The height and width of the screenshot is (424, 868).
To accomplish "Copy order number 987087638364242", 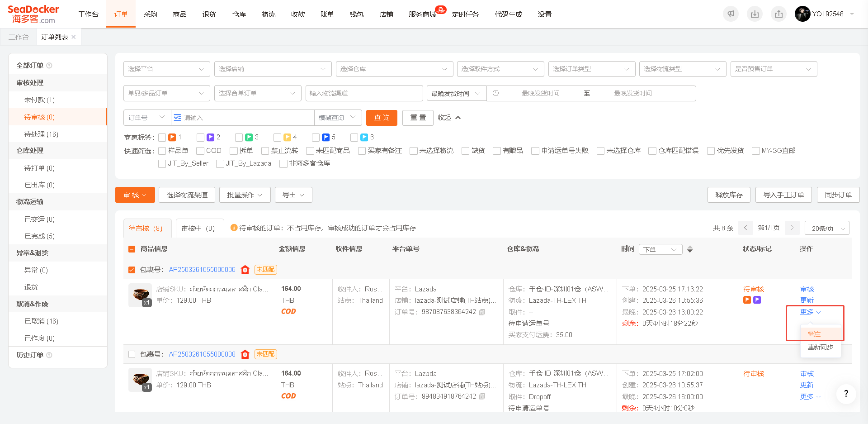I will [x=482, y=312].
